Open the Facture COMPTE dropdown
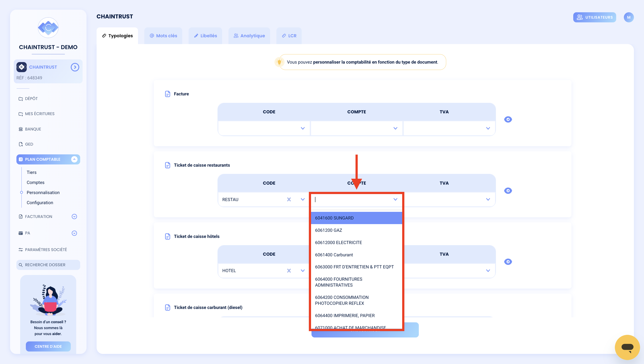Screen dimensions: 644x364 (x=357, y=128)
